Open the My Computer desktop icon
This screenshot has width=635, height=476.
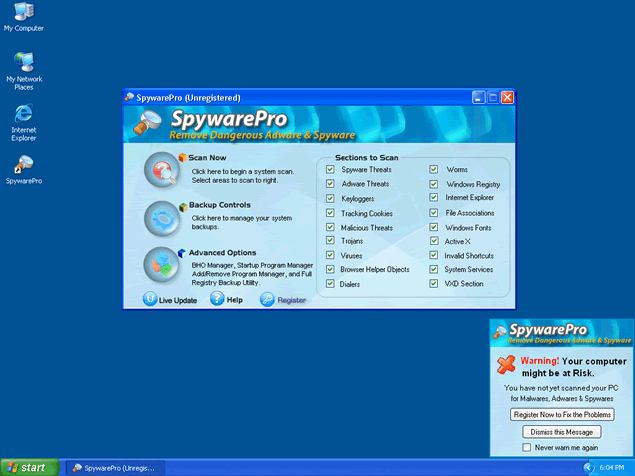[x=24, y=12]
